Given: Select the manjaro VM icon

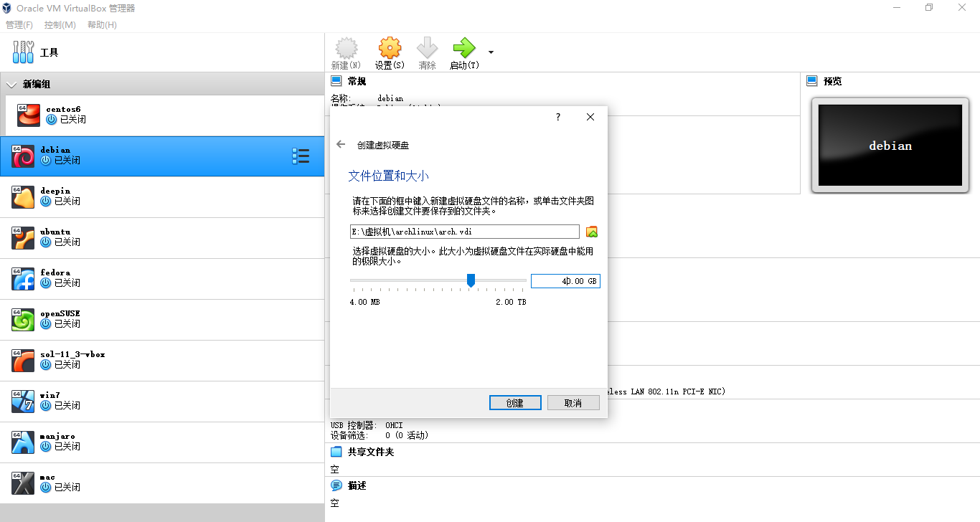Looking at the screenshot, I should tap(23, 442).
